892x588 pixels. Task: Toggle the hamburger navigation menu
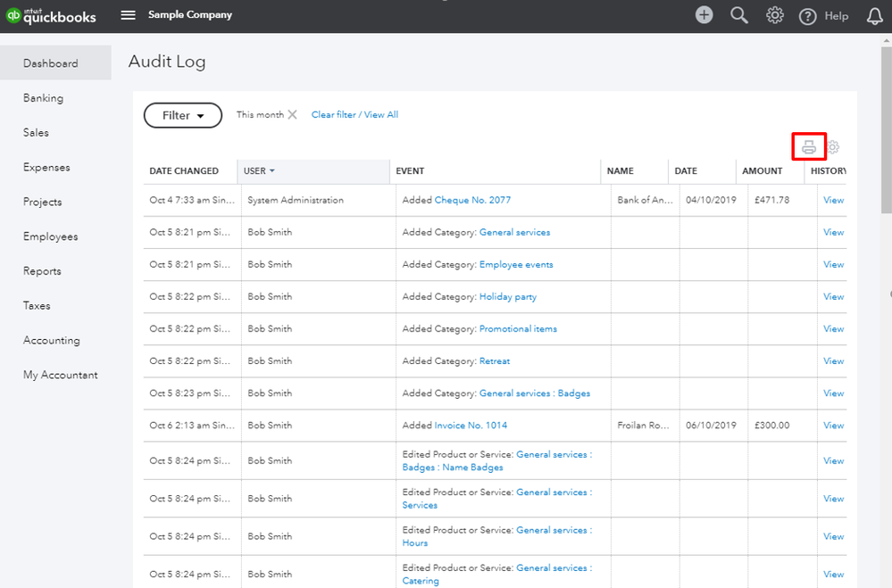click(129, 15)
